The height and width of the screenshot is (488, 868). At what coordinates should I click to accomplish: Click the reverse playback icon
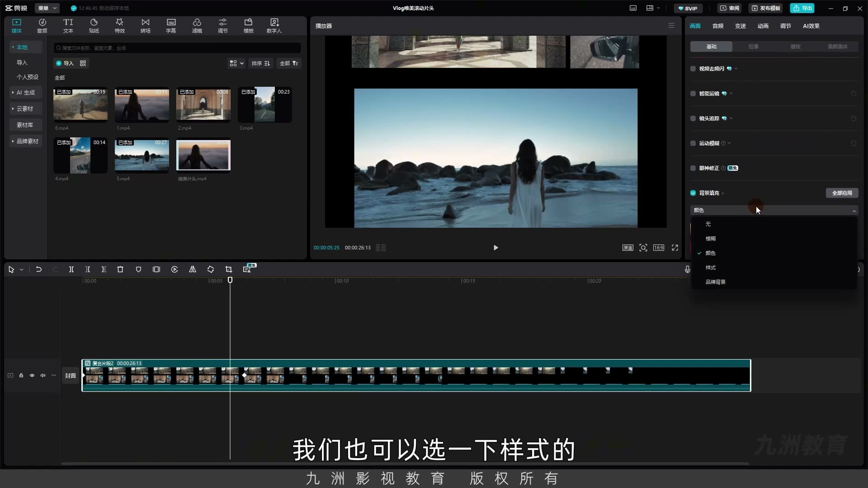click(175, 269)
